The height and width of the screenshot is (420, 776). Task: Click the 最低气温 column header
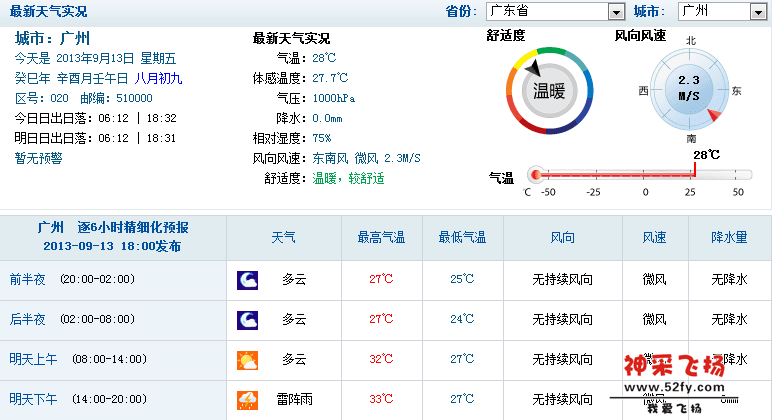point(462,237)
